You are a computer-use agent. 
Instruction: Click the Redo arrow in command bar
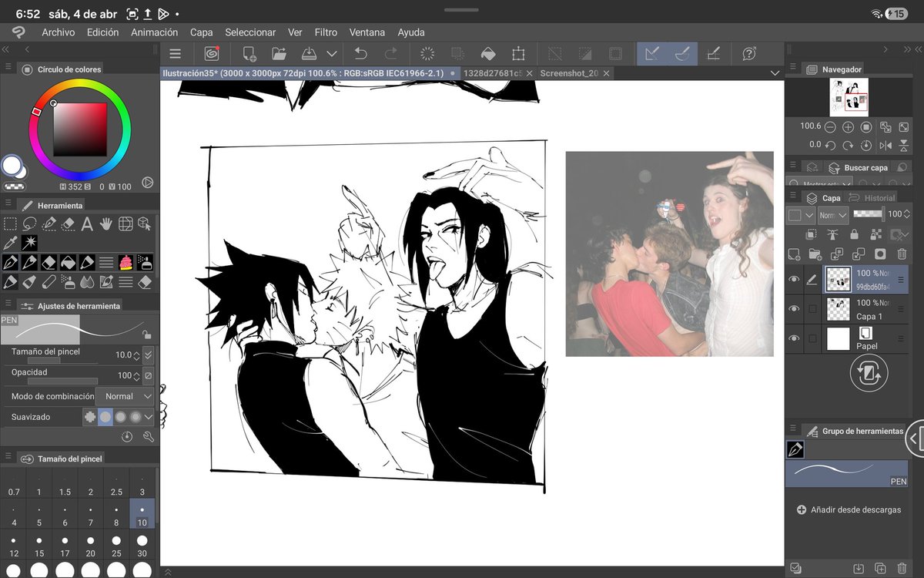click(x=391, y=53)
